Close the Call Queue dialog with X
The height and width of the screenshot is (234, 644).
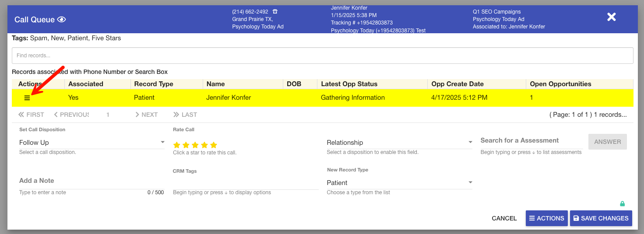point(611,17)
